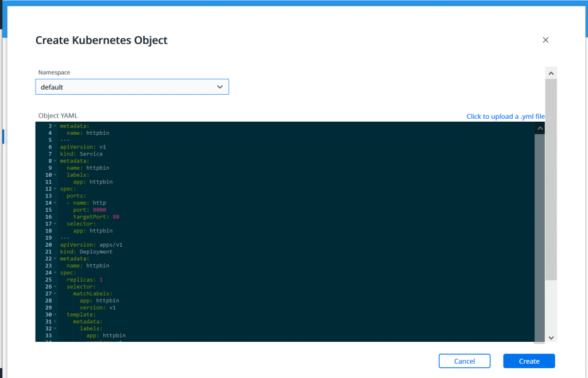Click the 'replicas: 1' line
The height and width of the screenshot is (378, 588).
85,280
